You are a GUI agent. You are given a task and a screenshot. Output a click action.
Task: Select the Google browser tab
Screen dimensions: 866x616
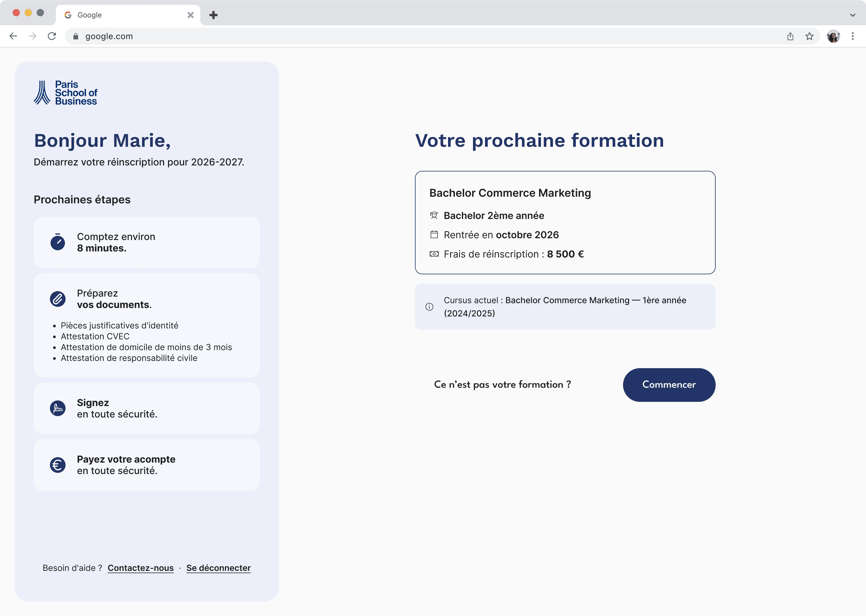click(x=128, y=15)
